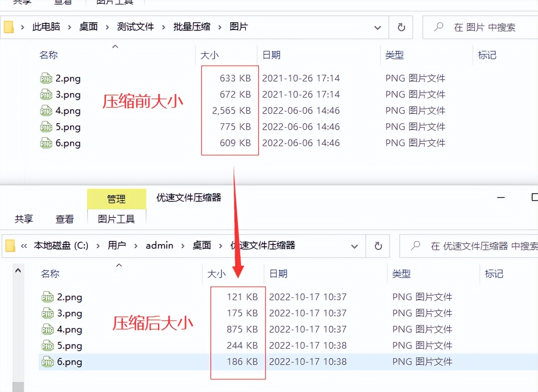This screenshot has height=392, width=538.
Task: Refresh the 优速文件压缩器 folder view
Action: point(378,246)
